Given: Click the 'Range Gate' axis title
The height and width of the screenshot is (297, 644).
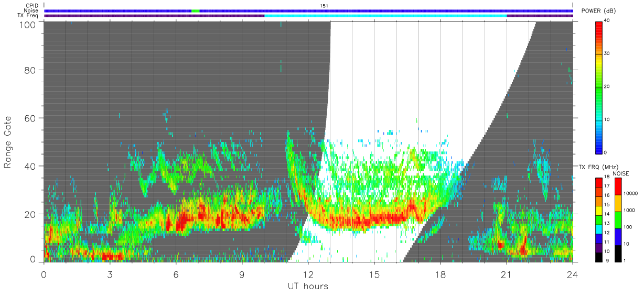Looking at the screenshot, I should [x=8, y=142].
